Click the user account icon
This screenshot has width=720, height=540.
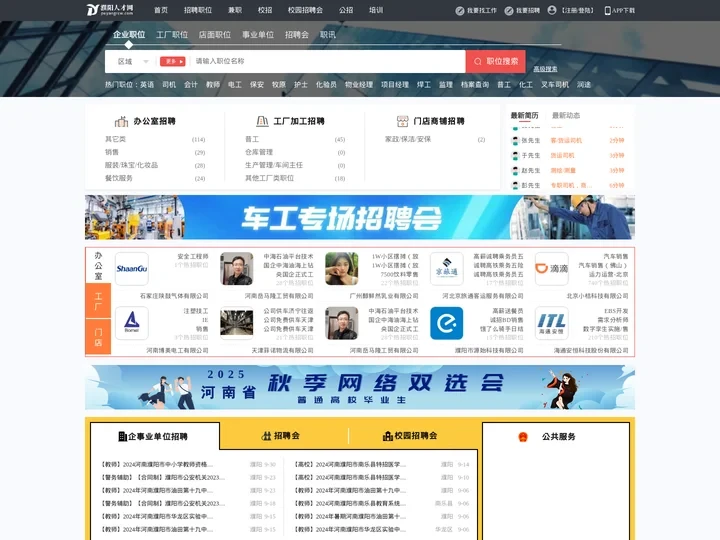pyautogui.click(x=552, y=10)
